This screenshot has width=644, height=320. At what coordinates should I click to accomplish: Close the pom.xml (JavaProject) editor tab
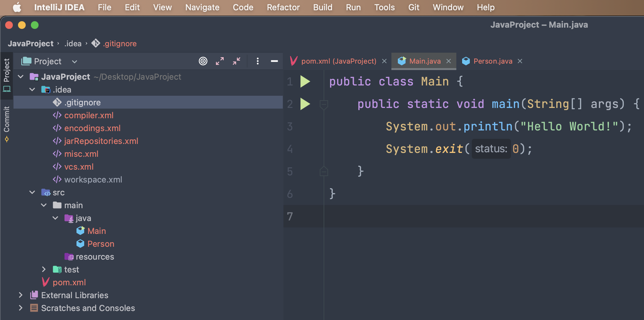(x=384, y=61)
